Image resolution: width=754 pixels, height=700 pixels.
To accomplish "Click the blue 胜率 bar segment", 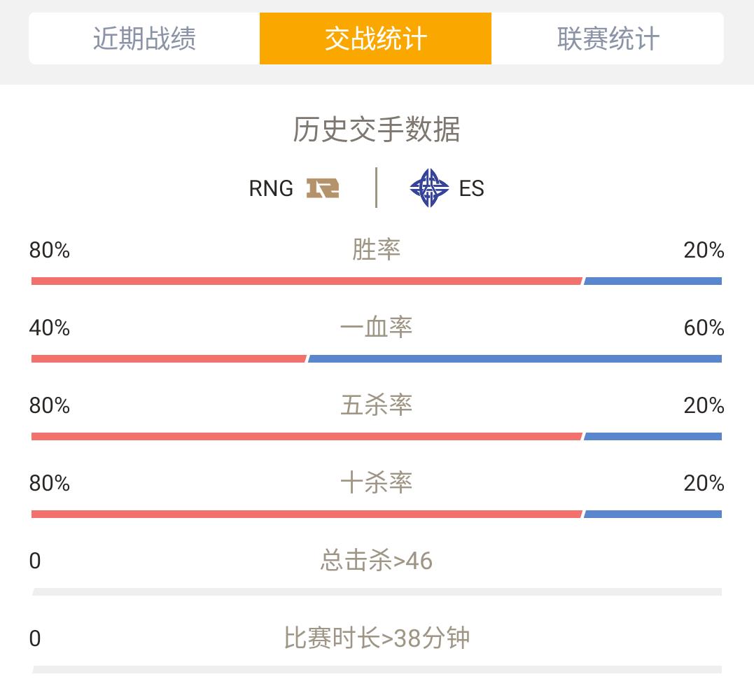I will tap(653, 281).
